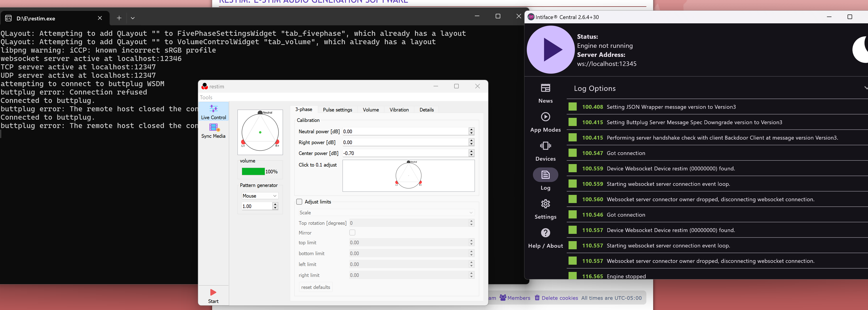Open the Details tab
868x310 pixels.
(x=427, y=110)
